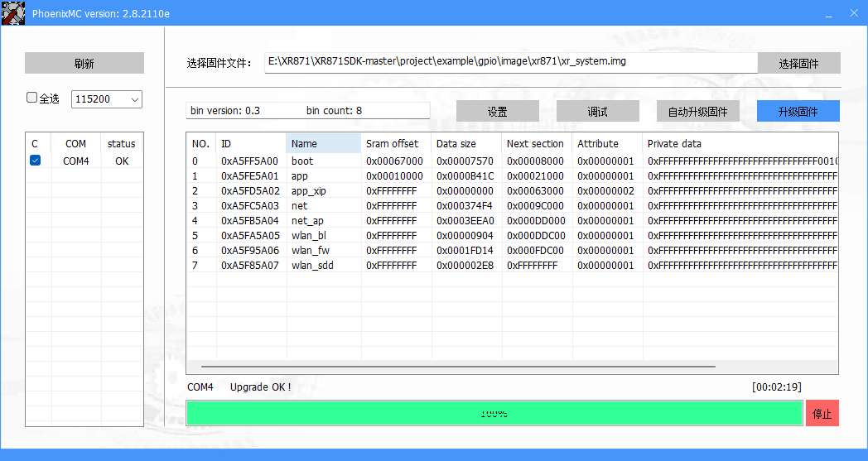Viewport: 868px width, 461px height.
Task: Select the wlan_sdd row name
Action: pyautogui.click(x=312, y=266)
